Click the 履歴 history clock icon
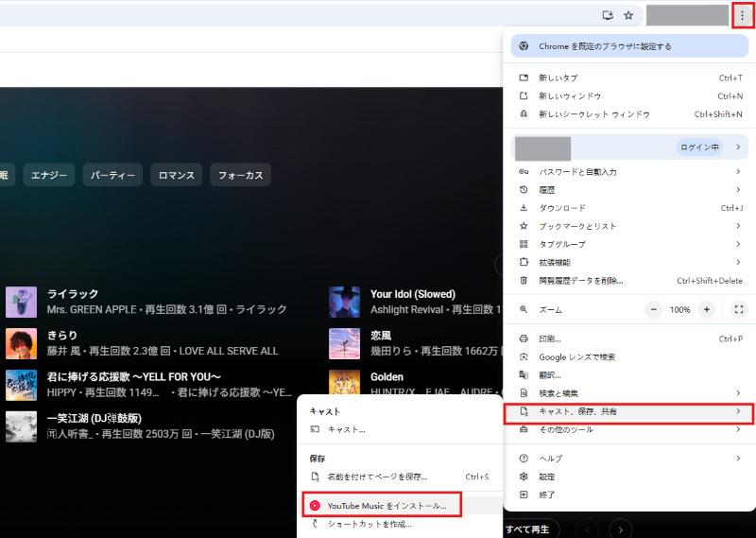 tap(524, 190)
